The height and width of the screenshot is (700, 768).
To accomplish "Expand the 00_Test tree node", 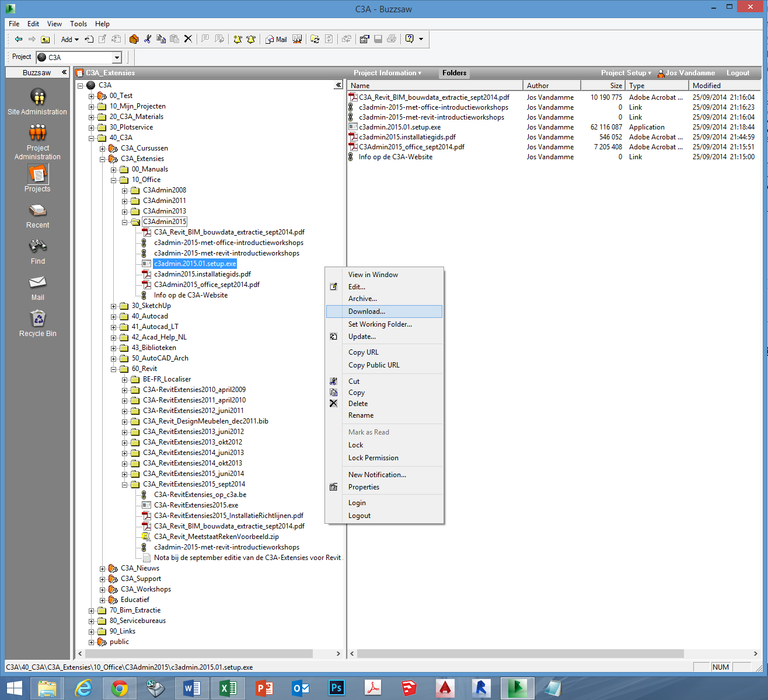I will (92, 96).
